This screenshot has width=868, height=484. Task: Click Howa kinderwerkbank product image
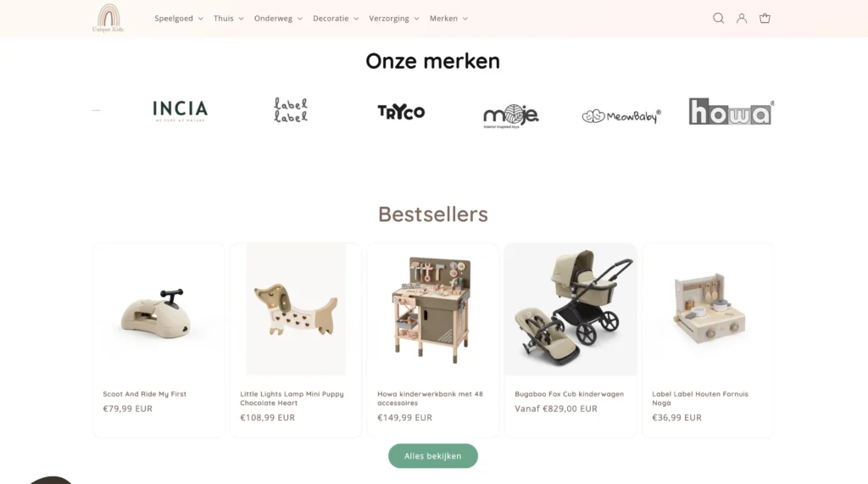click(433, 309)
